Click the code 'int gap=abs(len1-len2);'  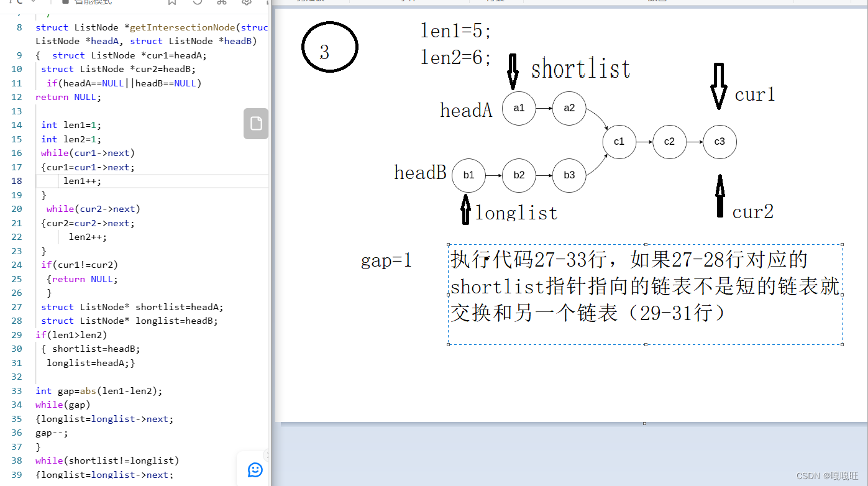click(99, 391)
